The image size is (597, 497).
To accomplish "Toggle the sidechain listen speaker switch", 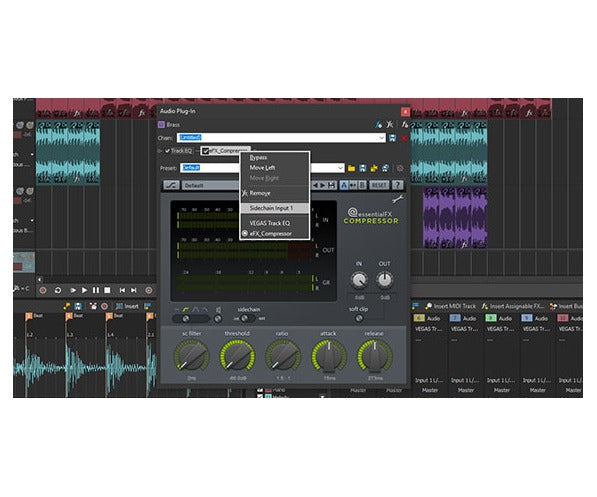I will [218, 318].
